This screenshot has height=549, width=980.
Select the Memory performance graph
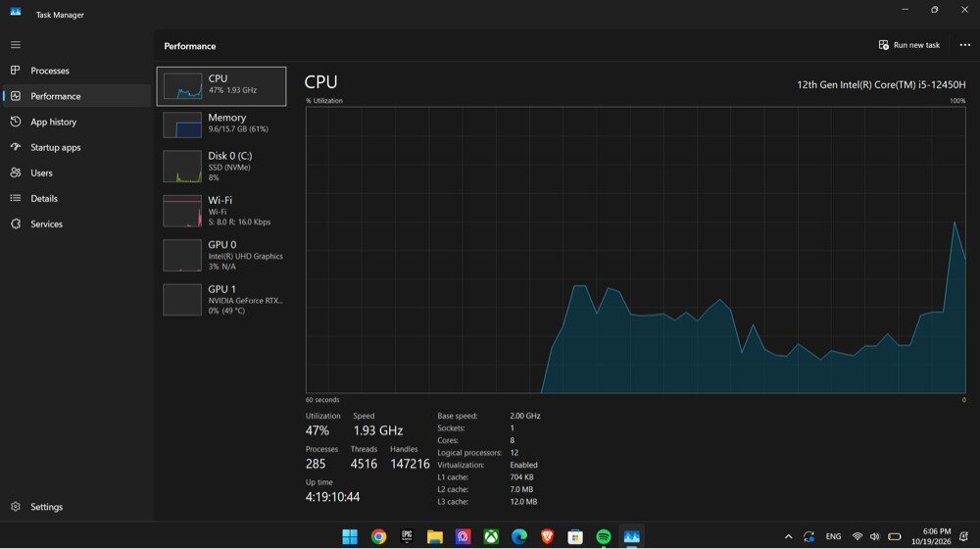pos(221,125)
